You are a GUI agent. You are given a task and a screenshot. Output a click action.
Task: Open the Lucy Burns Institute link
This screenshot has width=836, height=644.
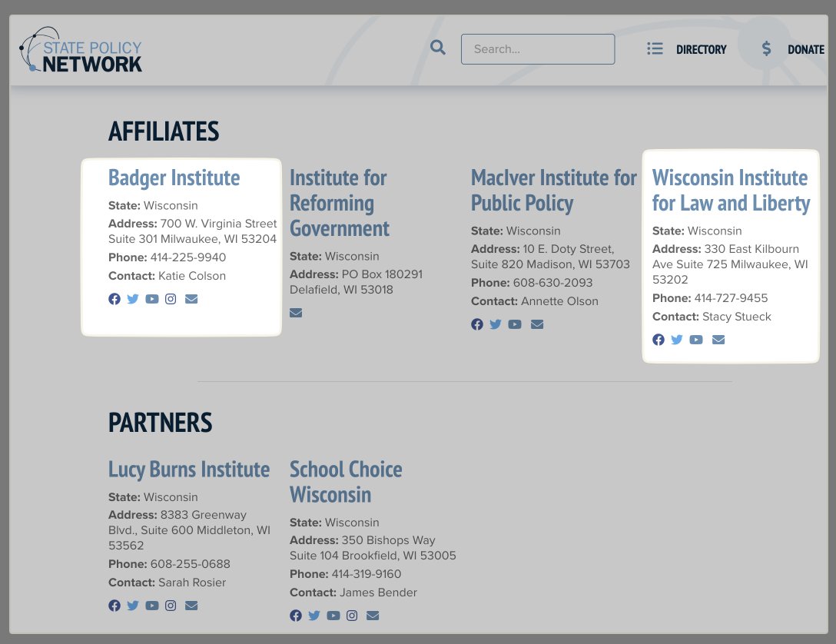(x=189, y=469)
